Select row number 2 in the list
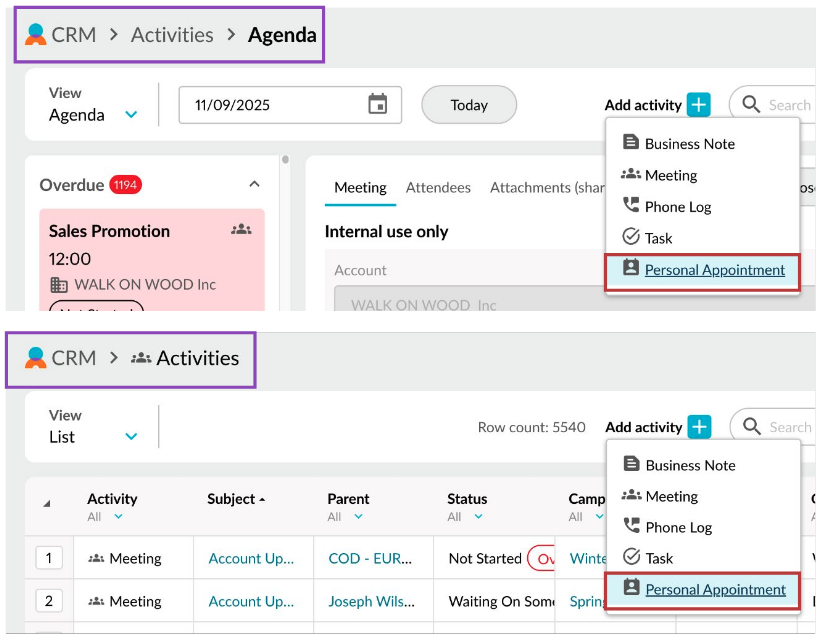Screen dimensions: 825x640 click(48, 601)
